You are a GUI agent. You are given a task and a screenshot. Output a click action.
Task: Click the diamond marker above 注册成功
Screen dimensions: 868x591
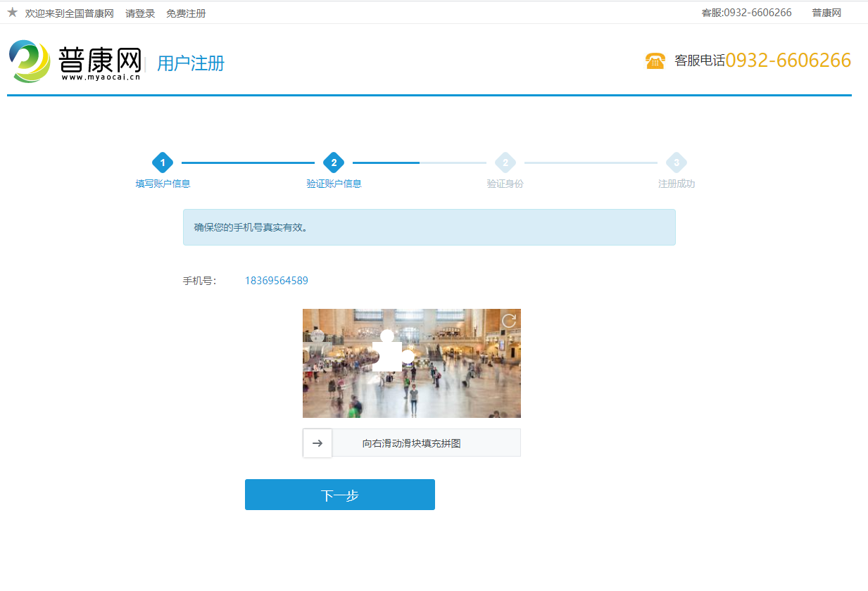[x=677, y=163]
